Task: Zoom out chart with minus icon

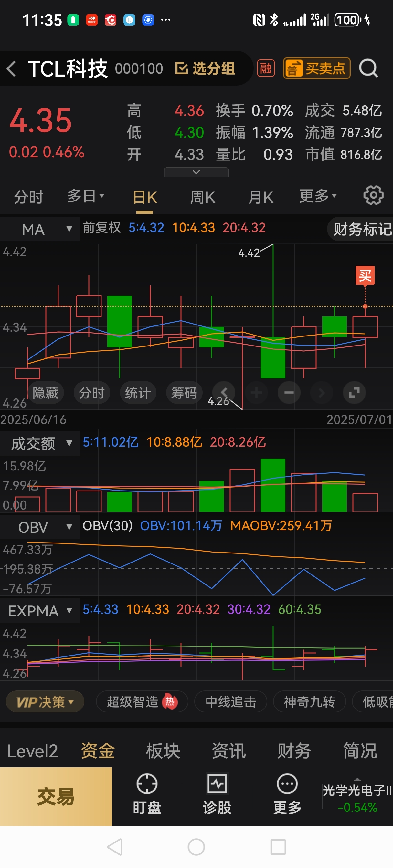Action: (289, 392)
